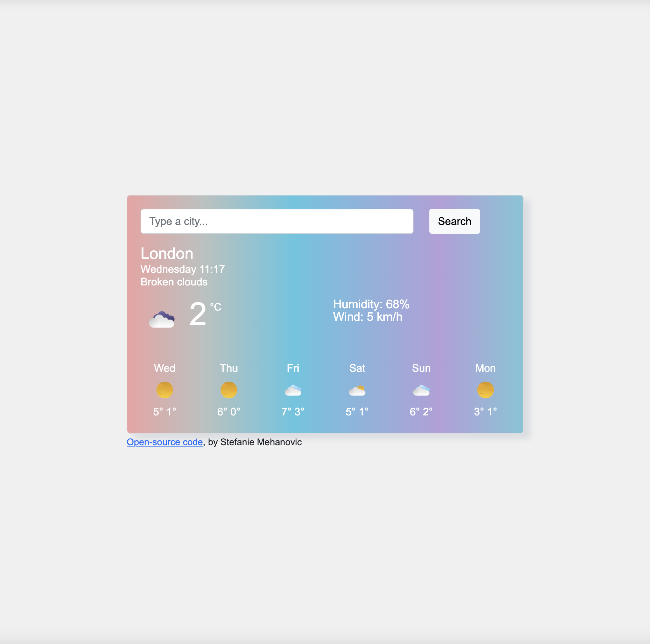This screenshot has height=644, width=650.
Task: Select the Monday forecast column
Action: [485, 389]
